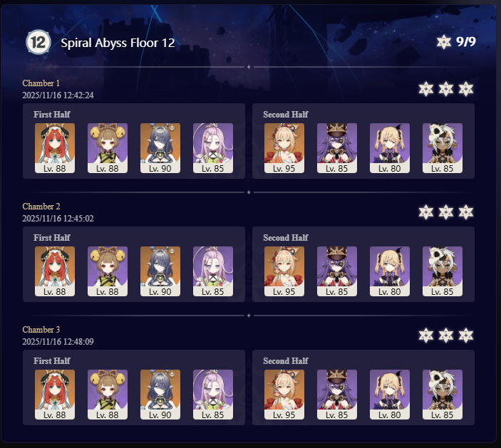Click Second Half label in Chamber 3
501x448 pixels.
(x=285, y=361)
